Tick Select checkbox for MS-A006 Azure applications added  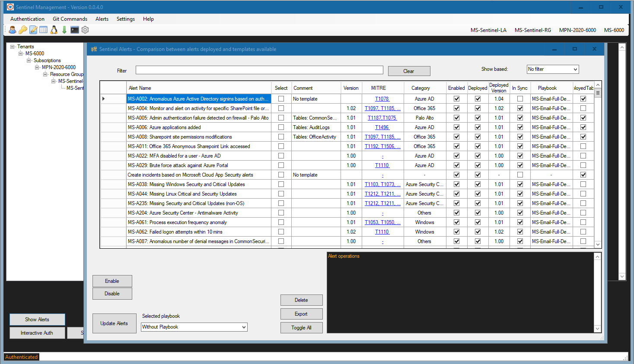(281, 127)
